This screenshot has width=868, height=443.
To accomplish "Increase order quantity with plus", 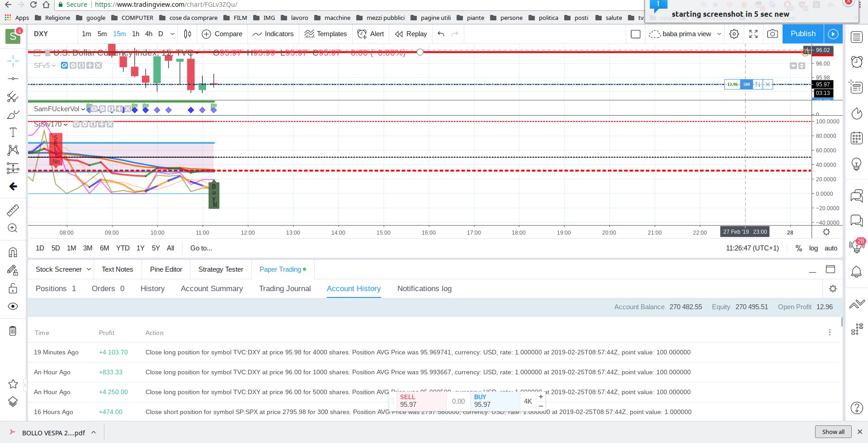I will [541, 396].
